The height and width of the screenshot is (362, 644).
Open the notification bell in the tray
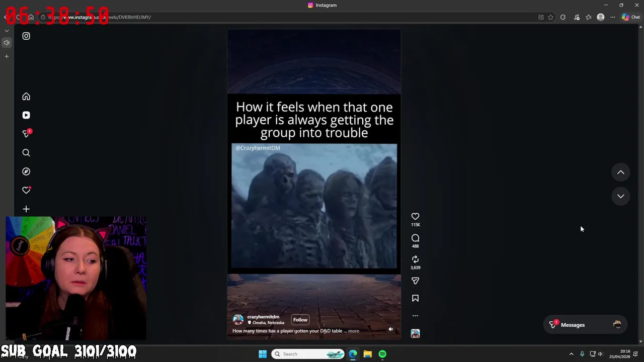pos(636,354)
